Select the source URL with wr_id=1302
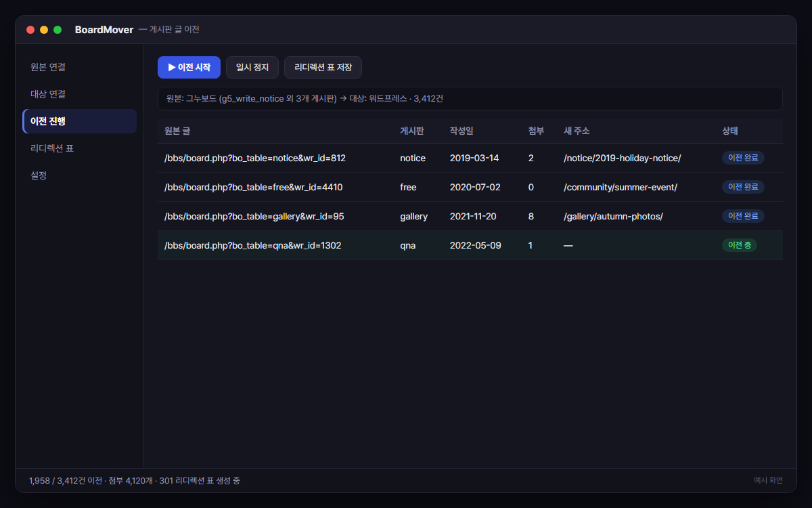 (253, 245)
